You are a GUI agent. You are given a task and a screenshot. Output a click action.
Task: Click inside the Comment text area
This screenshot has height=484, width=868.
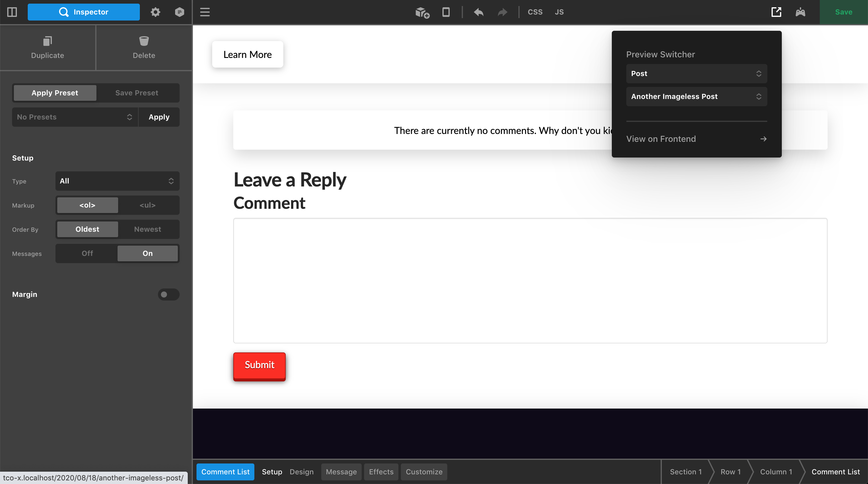pos(530,281)
